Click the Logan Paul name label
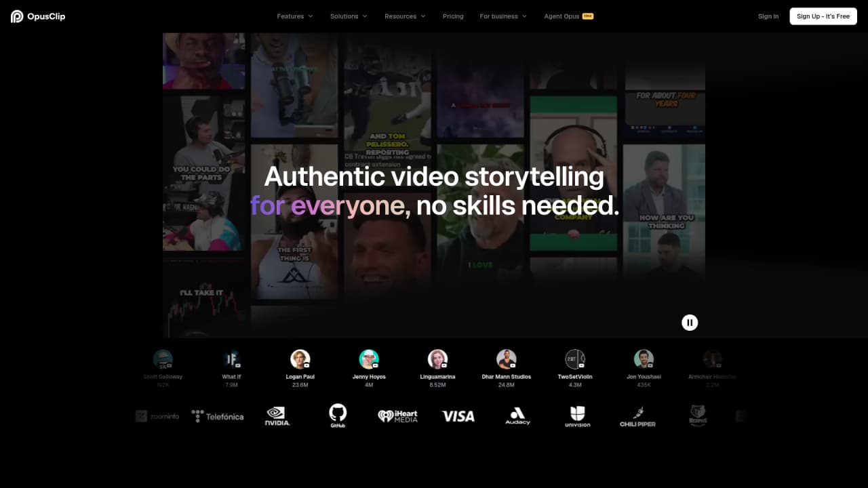The width and height of the screenshot is (868, 488). [x=300, y=377]
